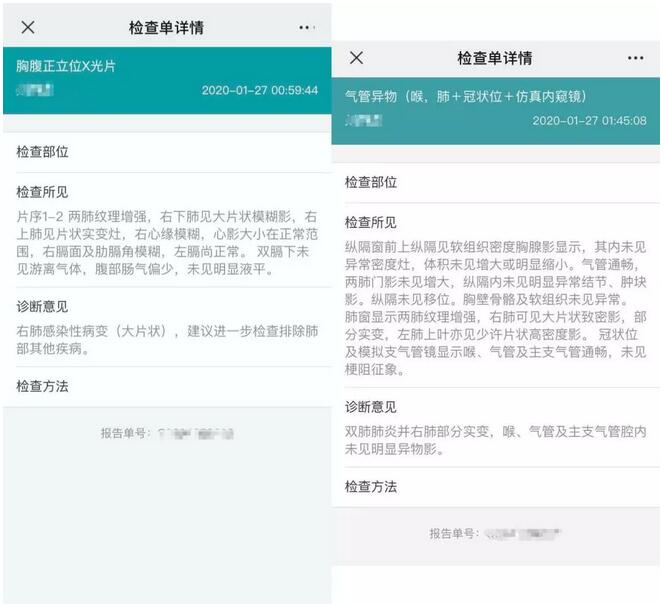Tap 诊断意见 heading in right report
The height and width of the screenshot is (606, 664).
[x=371, y=407]
